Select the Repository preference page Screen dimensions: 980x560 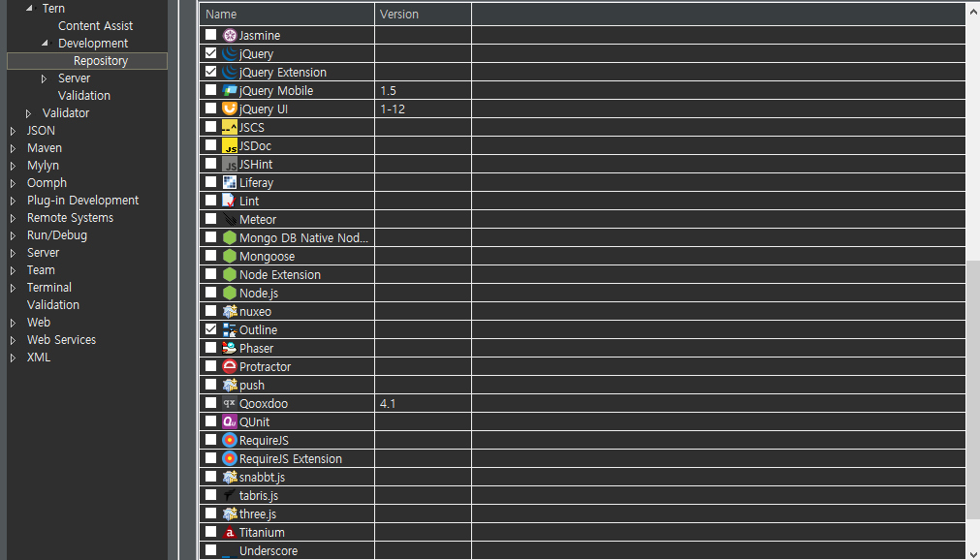tap(101, 61)
